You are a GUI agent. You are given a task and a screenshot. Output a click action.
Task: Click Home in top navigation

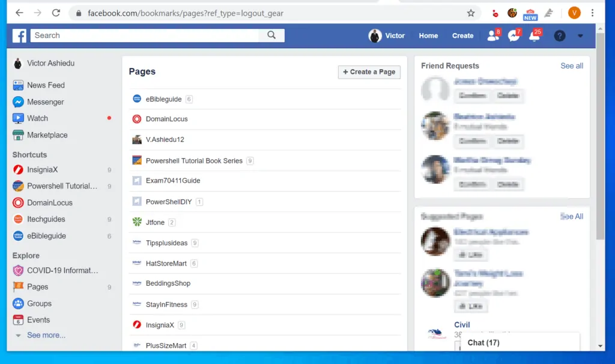(428, 35)
